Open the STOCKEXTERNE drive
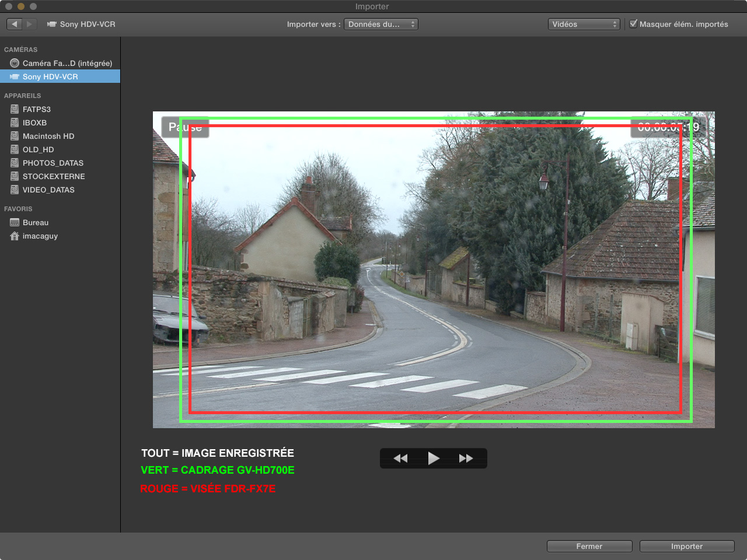This screenshot has height=560, width=747. tap(53, 176)
